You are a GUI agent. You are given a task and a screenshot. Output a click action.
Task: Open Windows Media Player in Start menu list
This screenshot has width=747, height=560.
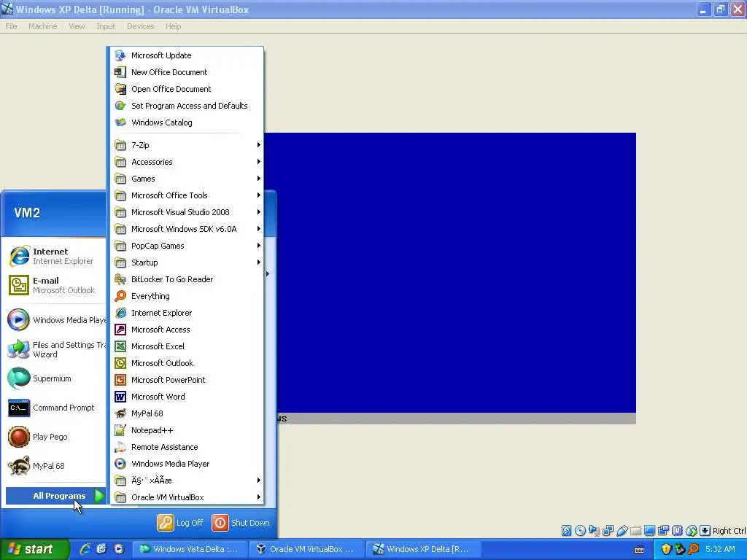coord(55,320)
